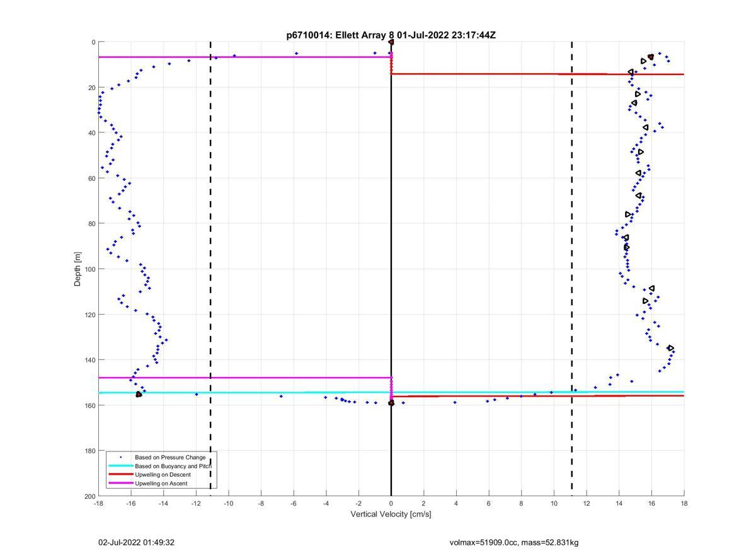Click the y-axis tick label '200'
This screenshot has height=558, width=756.
pos(89,496)
